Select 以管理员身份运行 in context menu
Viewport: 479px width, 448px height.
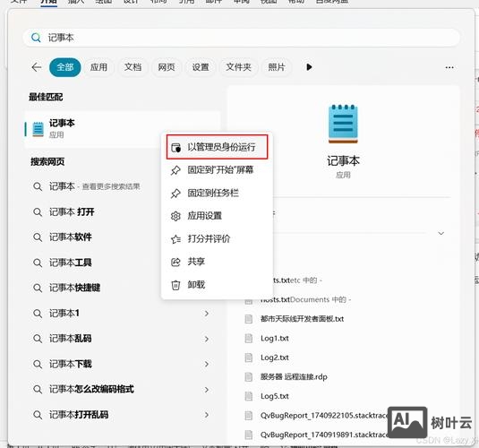coord(218,147)
